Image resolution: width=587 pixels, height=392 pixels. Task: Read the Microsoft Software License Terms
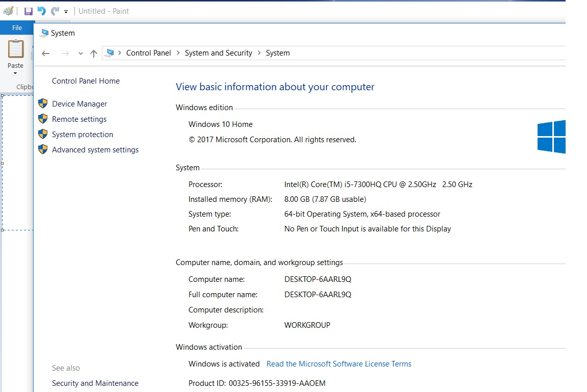tap(339, 364)
